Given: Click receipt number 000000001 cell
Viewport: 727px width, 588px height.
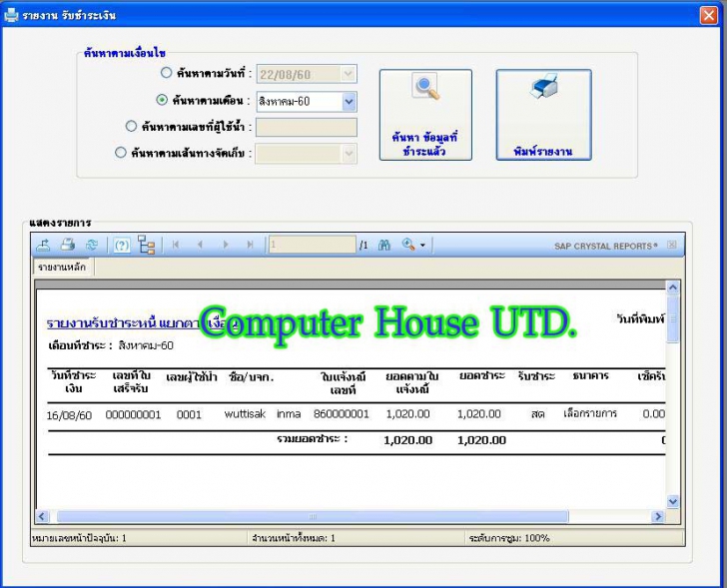Looking at the screenshot, I should coord(133,414).
